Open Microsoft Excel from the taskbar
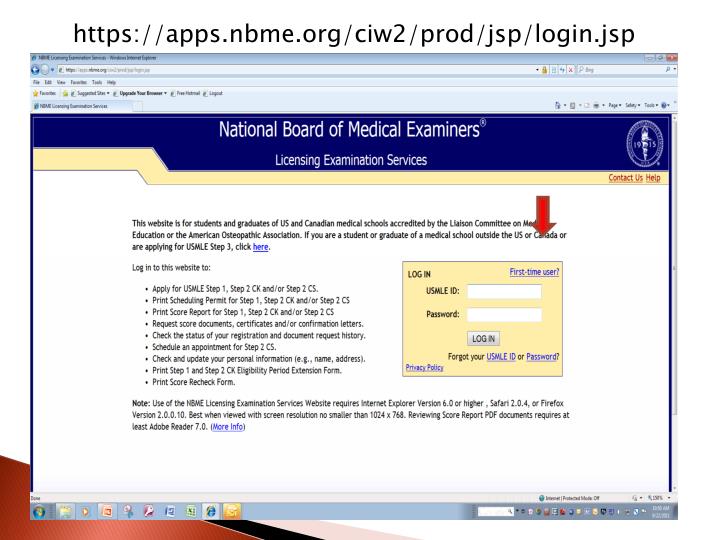The image size is (720, 540). pyautogui.click(x=191, y=511)
